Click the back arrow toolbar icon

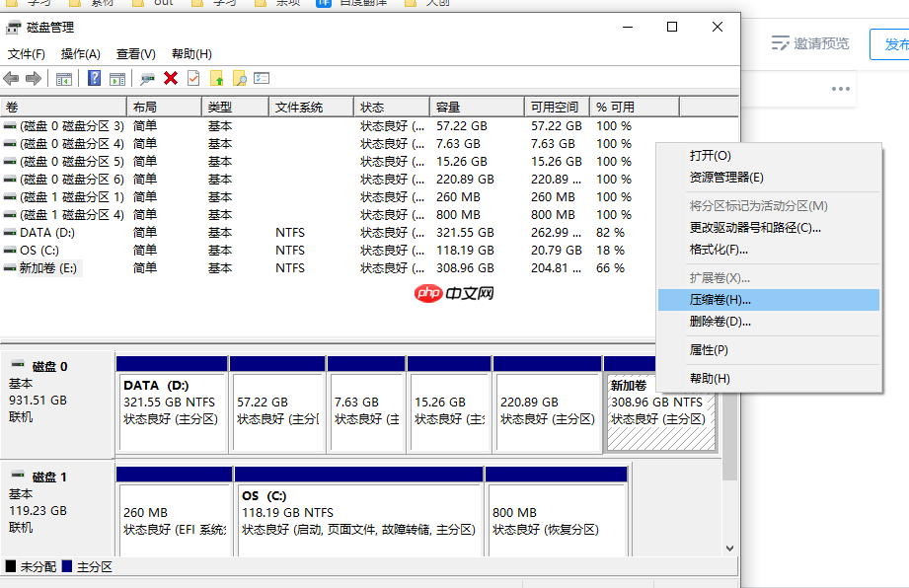(x=12, y=78)
